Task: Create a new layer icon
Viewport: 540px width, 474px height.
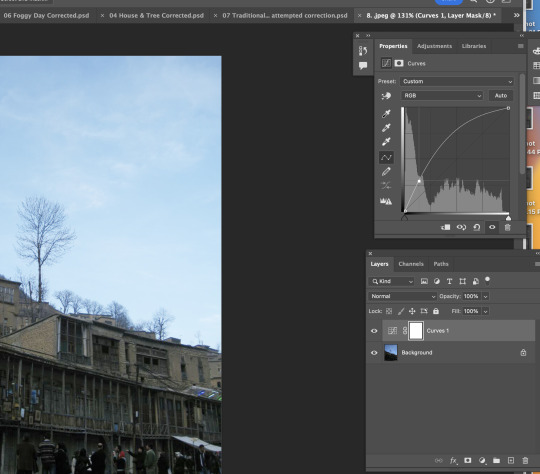Action: point(511,461)
